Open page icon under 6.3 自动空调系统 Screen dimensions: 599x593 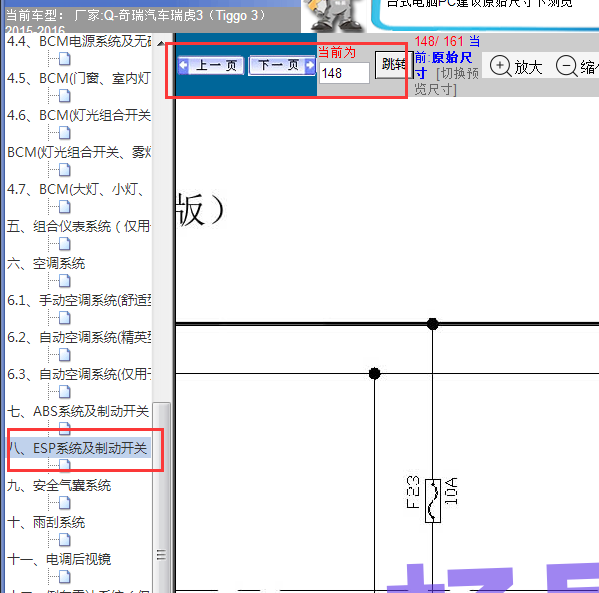click(x=65, y=392)
